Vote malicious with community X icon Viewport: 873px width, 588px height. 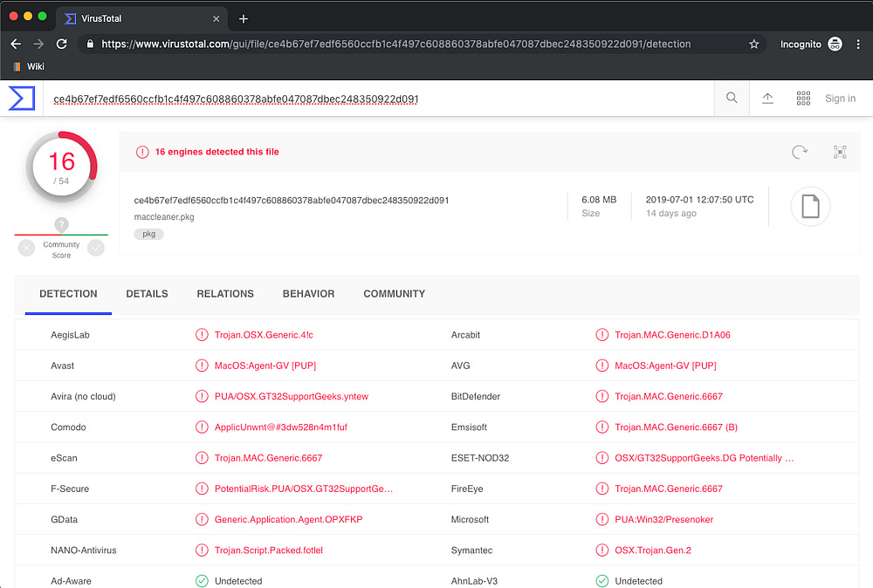coord(26,248)
